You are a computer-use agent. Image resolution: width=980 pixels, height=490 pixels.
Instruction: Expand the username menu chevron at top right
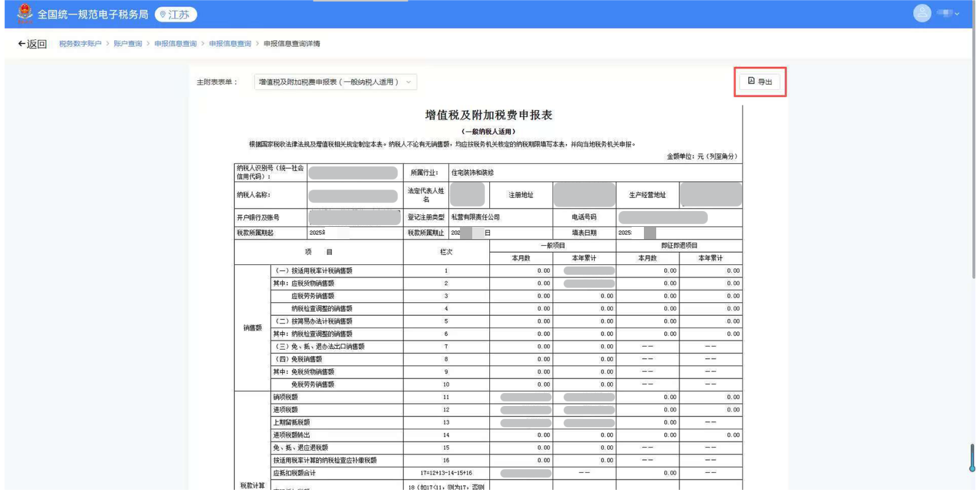pyautogui.click(x=957, y=13)
